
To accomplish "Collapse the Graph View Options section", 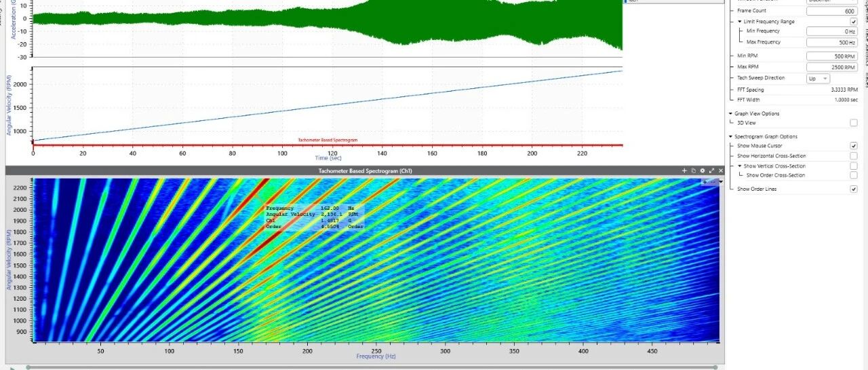I will point(730,113).
